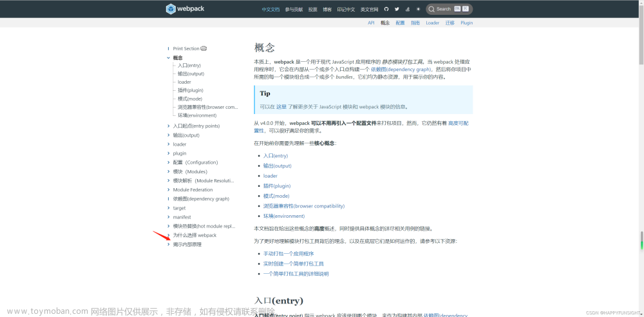Expand the 模块 (Modules) sidebar chevron
This screenshot has width=644, height=317.
point(168,171)
